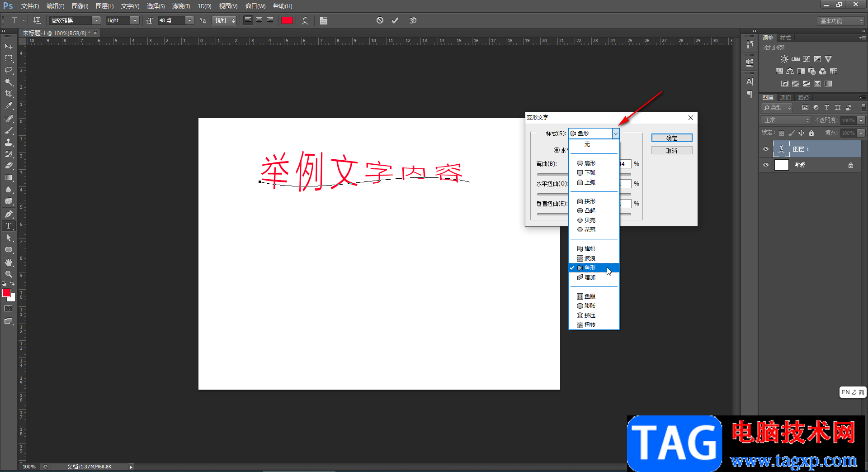Image resolution: width=868 pixels, height=472 pixels.
Task: Select the Zoom tool
Action: coord(9,274)
